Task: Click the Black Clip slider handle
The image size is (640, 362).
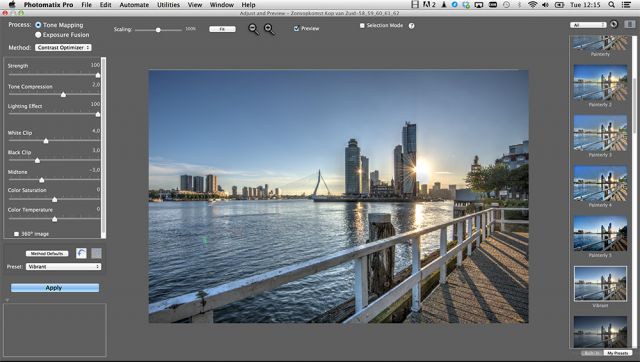Action: tap(38, 160)
